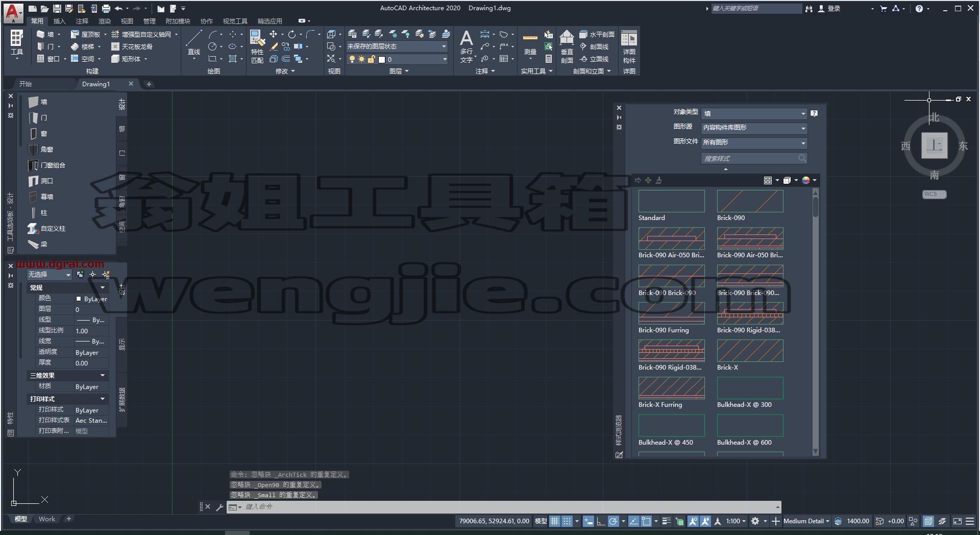Click quick select icon in properties palette
980x535 pixels.
coord(106,275)
